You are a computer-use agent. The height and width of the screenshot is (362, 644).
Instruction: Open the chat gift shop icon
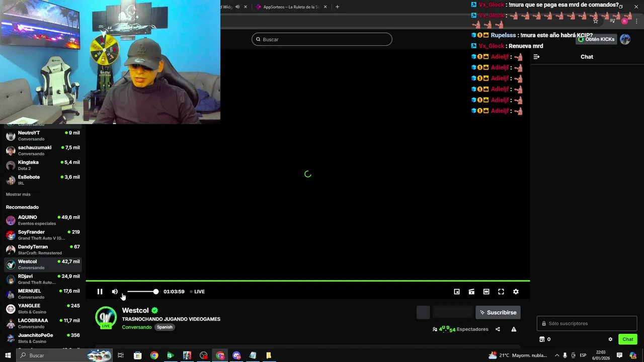click(x=542, y=339)
